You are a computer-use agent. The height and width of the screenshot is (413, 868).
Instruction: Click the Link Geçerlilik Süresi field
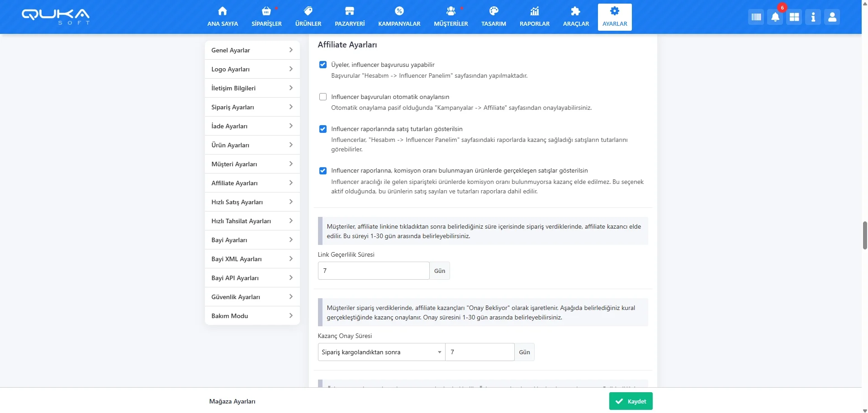tap(373, 271)
